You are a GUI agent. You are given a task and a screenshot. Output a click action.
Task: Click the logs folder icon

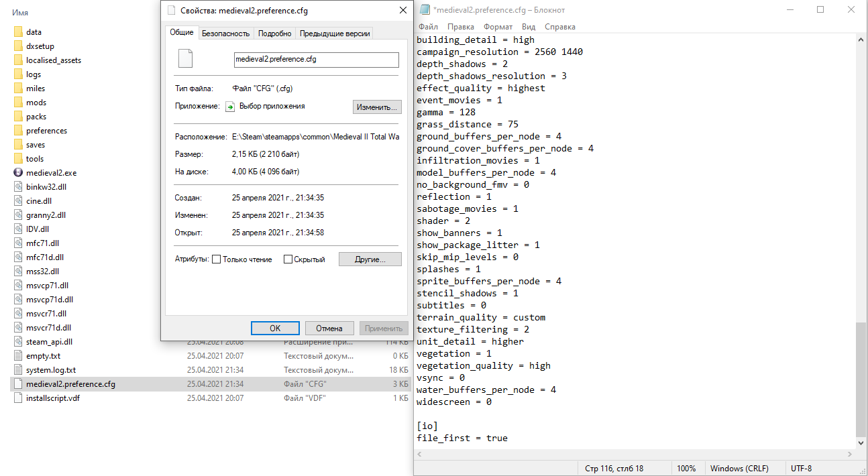tap(18, 74)
